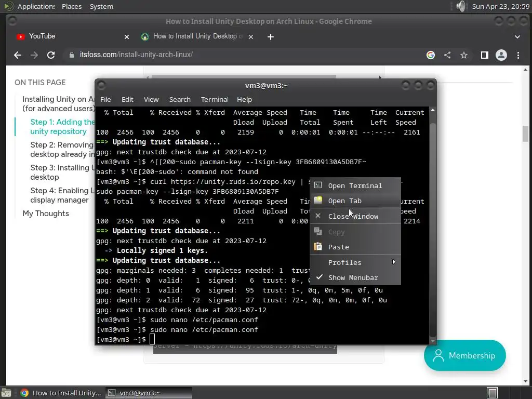Close the YouTube tab

point(127,37)
